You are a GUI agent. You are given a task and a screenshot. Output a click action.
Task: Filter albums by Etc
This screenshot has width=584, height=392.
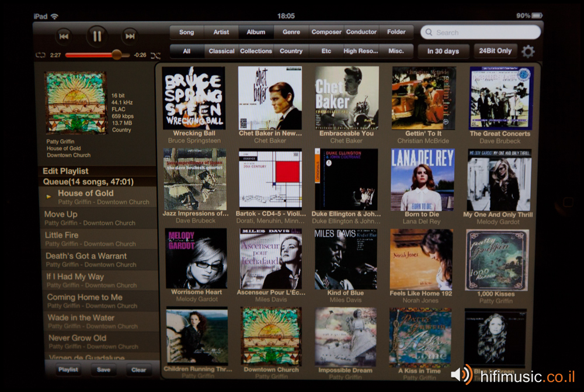click(x=326, y=51)
